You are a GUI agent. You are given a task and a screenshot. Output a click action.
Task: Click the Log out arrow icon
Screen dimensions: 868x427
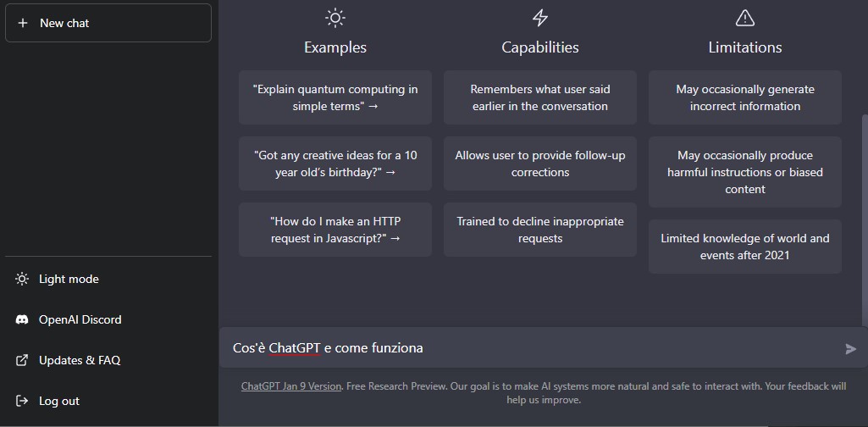(22, 401)
